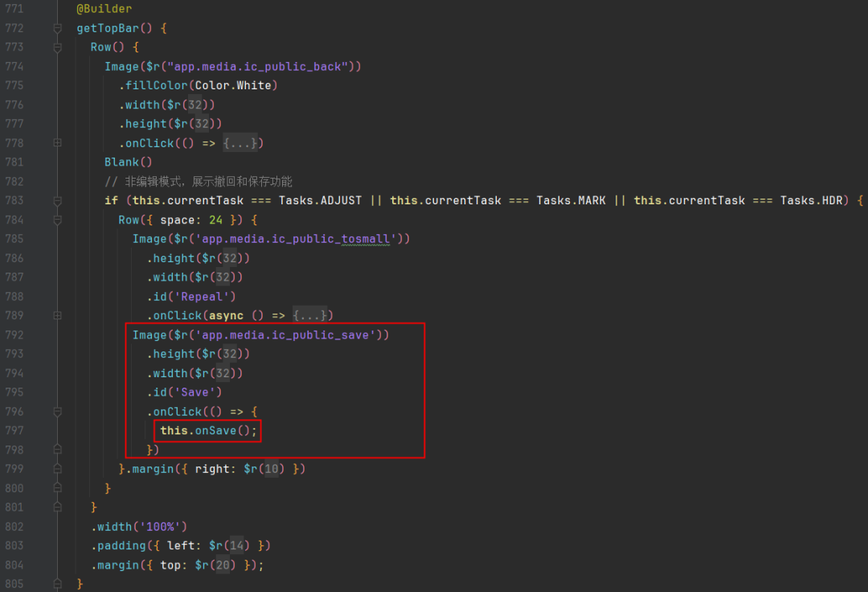Click the {...} placeholder on line 789
Screen dimensions: 868x592
coord(309,315)
